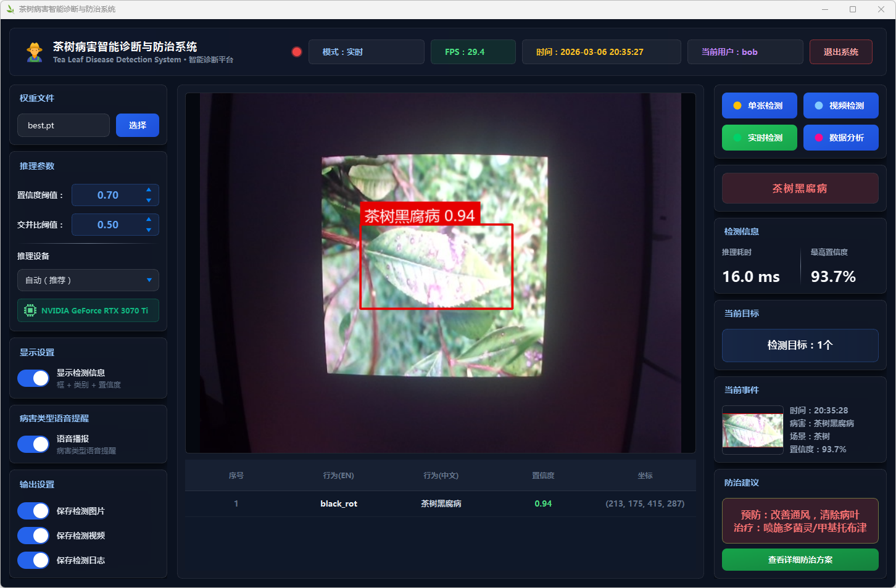Decrease 交并比阈值 with down arrow
The width and height of the screenshot is (896, 588).
click(x=149, y=230)
